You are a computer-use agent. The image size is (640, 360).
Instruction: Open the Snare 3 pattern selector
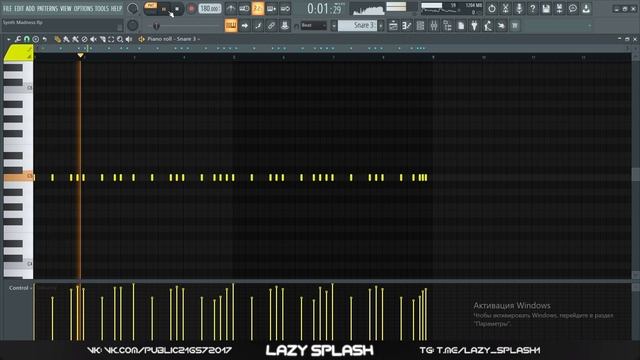358,26
